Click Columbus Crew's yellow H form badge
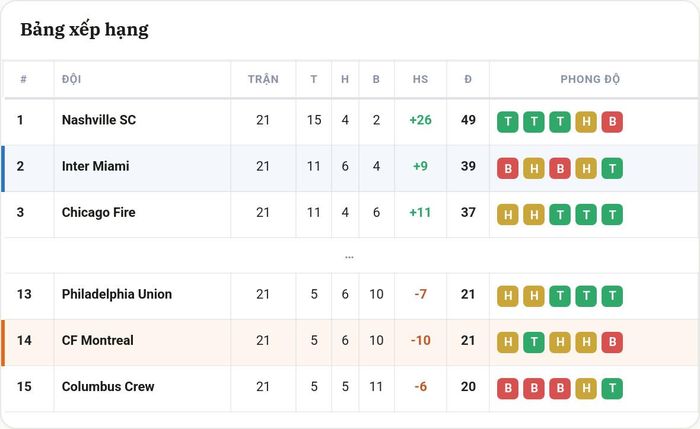Viewport: 700px width, 429px height. click(x=586, y=388)
